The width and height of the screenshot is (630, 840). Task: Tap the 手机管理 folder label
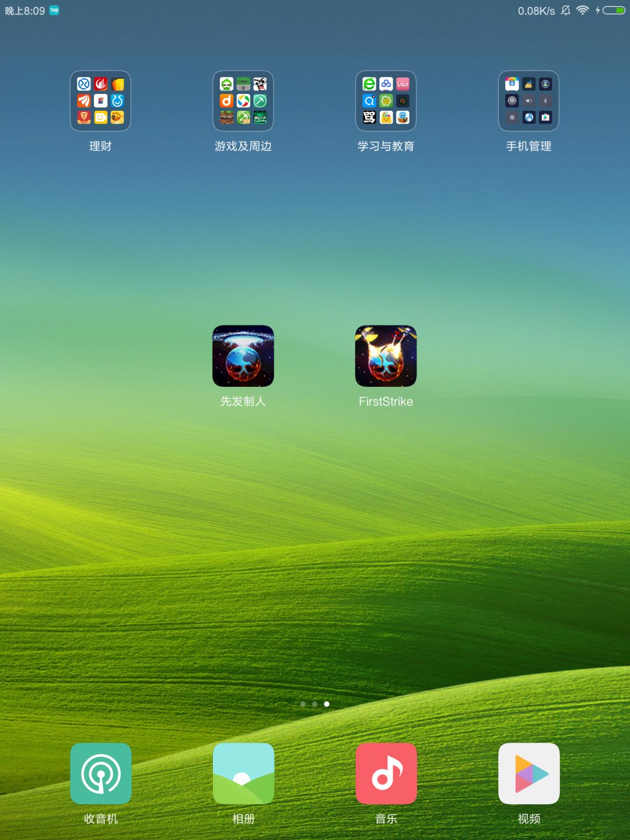tap(528, 146)
